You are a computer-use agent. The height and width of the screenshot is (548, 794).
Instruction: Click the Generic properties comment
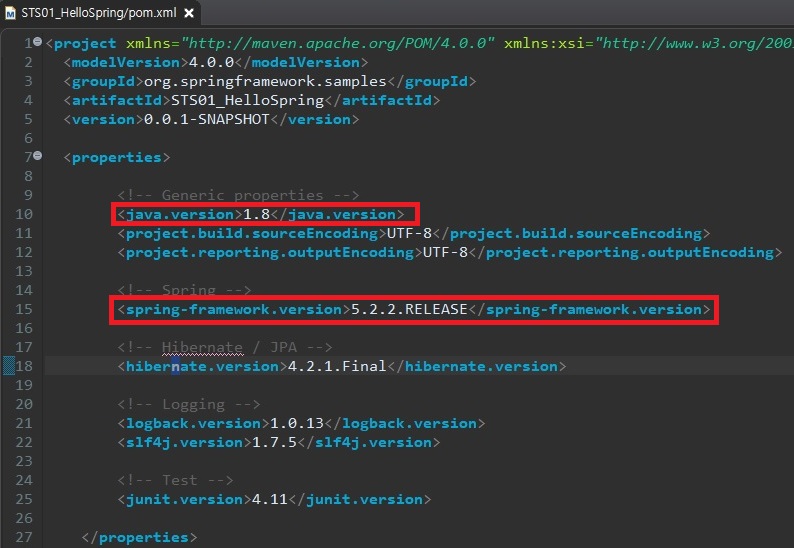click(238, 195)
